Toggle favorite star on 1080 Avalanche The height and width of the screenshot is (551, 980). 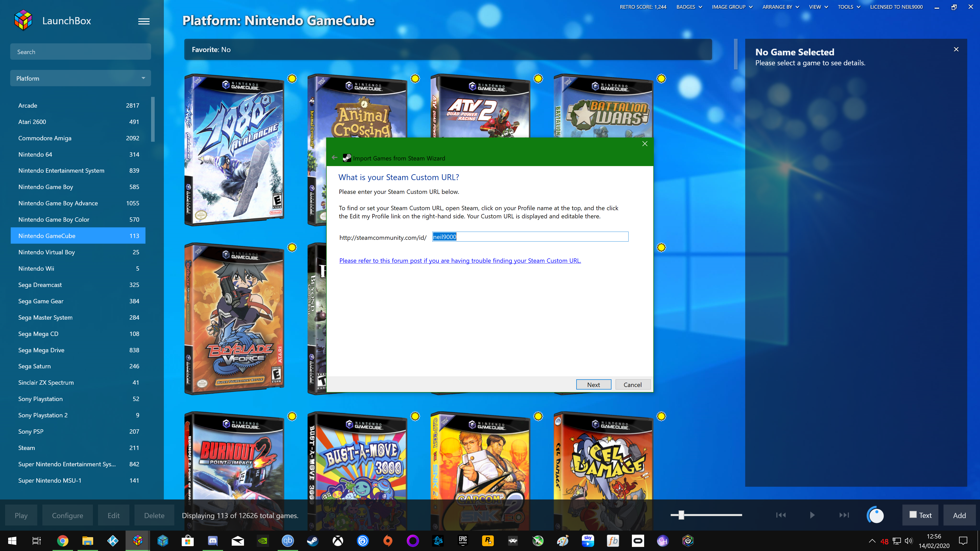tap(292, 78)
